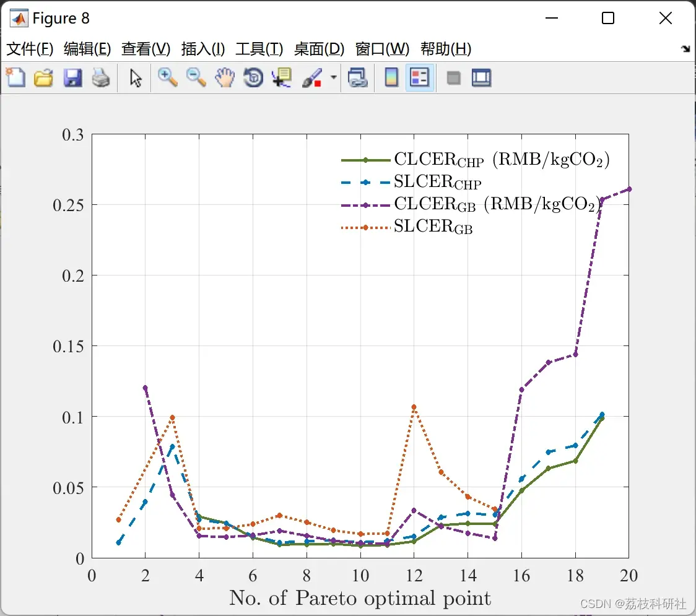Click the dock figure arrow at menu bar right
The image size is (696, 616).
click(x=686, y=48)
